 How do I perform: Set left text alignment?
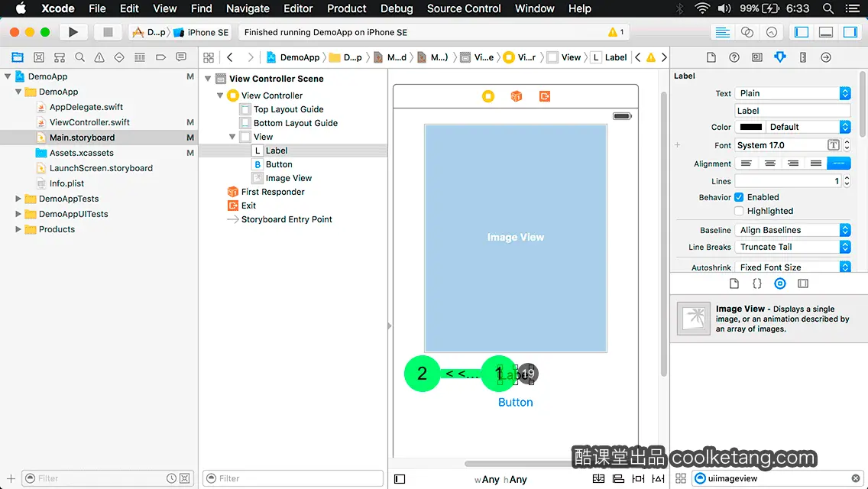[x=747, y=164]
